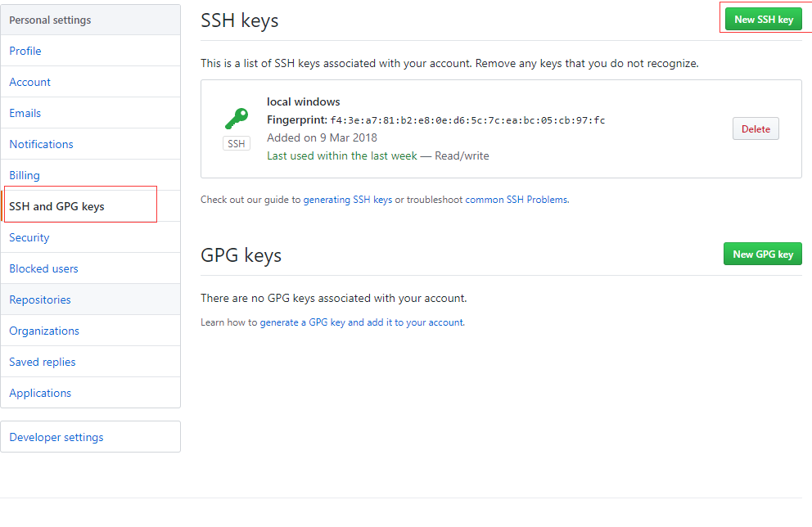812x527 pixels.
Task: Go to Repositories settings
Action: point(91,300)
